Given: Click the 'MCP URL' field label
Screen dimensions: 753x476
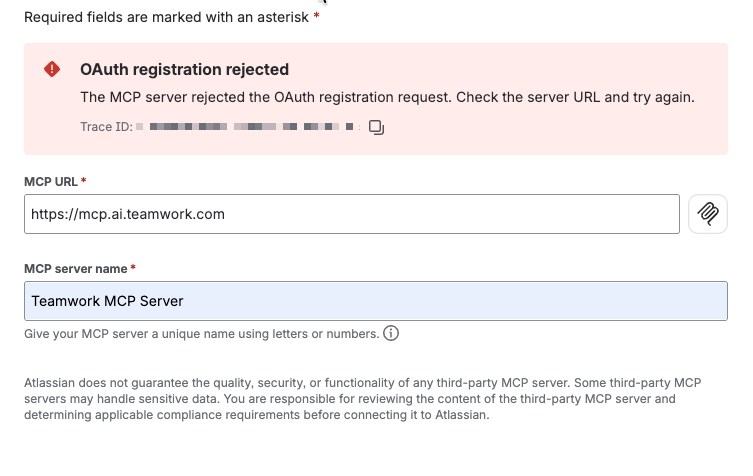Looking at the screenshot, I should click(x=51, y=182).
